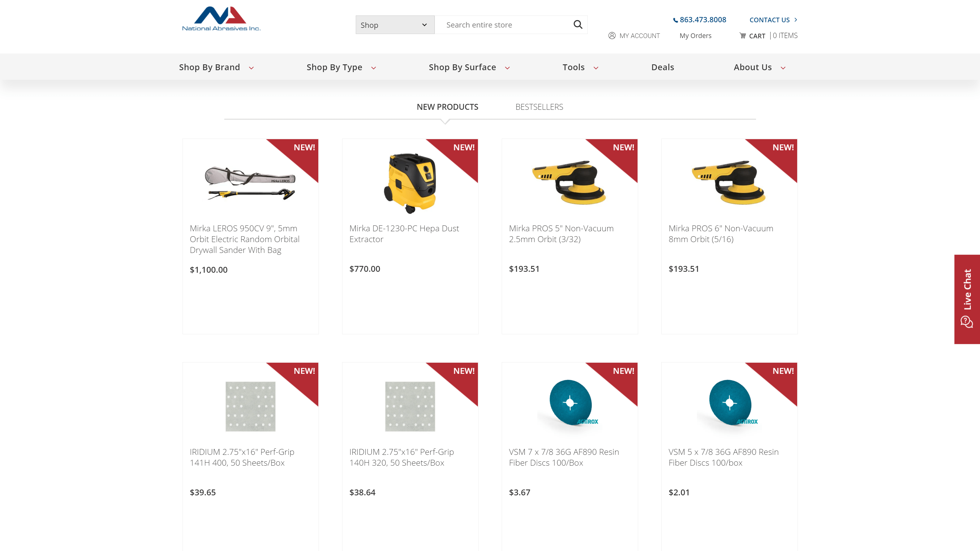Open VSM 5 x 7/8 36G AF890 title
The image size is (980, 551).
tap(724, 457)
